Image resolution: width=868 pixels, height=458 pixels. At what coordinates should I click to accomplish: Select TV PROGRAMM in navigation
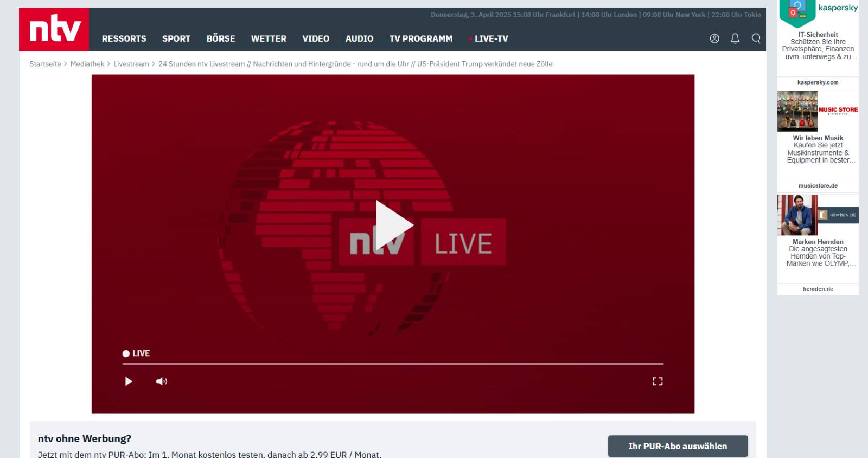coord(420,38)
